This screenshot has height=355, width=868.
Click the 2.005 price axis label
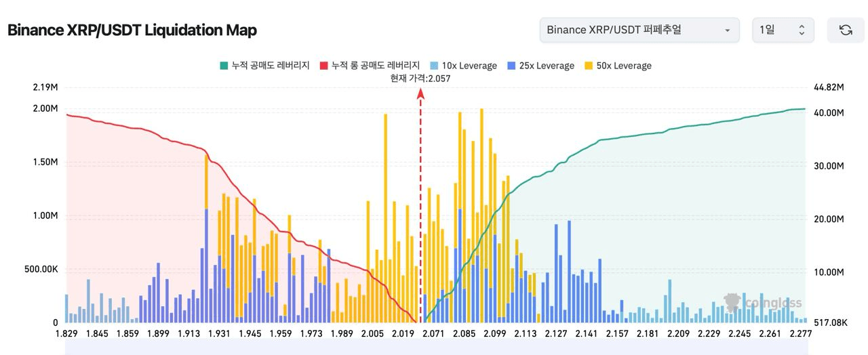[x=372, y=333]
